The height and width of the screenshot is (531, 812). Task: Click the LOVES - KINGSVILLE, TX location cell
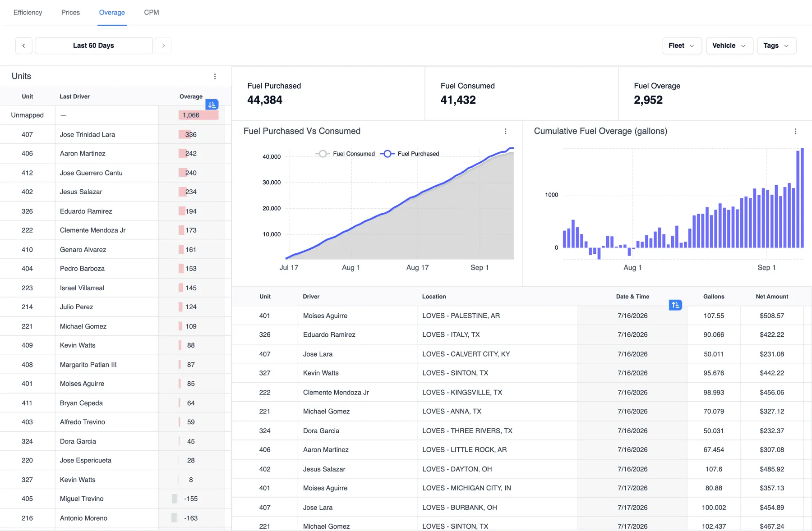(497, 392)
